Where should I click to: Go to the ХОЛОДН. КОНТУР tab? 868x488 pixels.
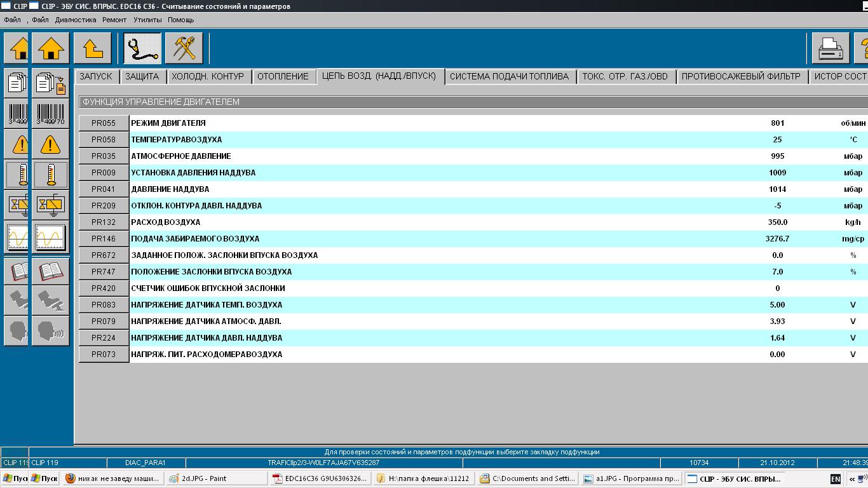tap(208, 76)
